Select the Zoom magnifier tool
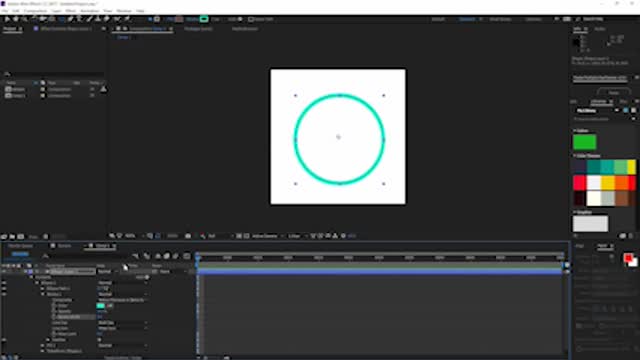640x360 pixels. tap(24, 19)
